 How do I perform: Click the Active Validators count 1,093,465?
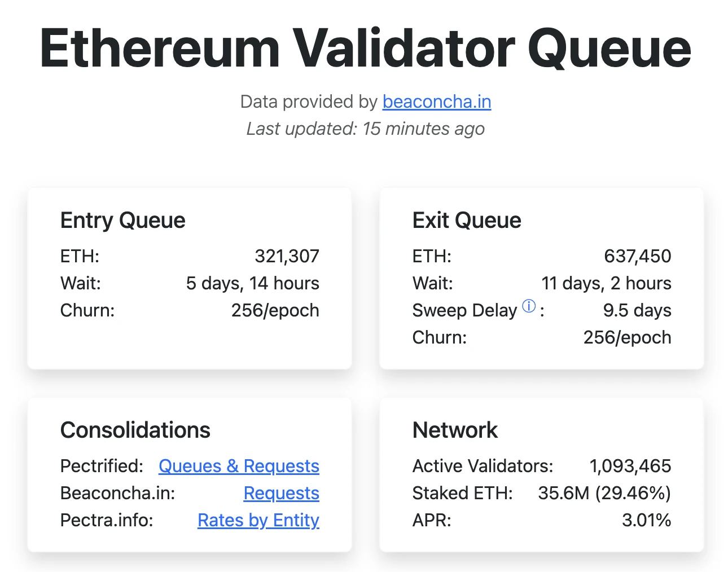click(630, 466)
